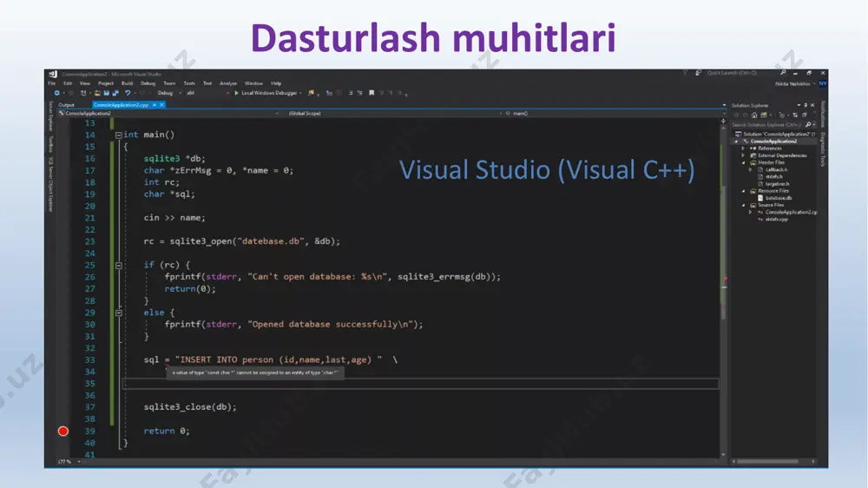This screenshot has width=868, height=488.
Task: Collapse the else block outline
Action: 118,313
